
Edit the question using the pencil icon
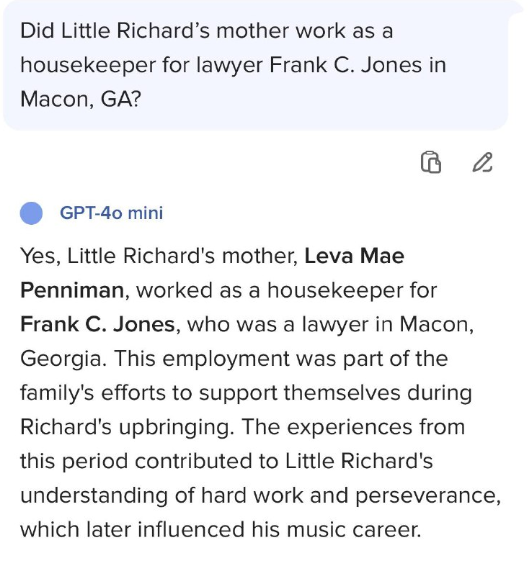click(482, 162)
